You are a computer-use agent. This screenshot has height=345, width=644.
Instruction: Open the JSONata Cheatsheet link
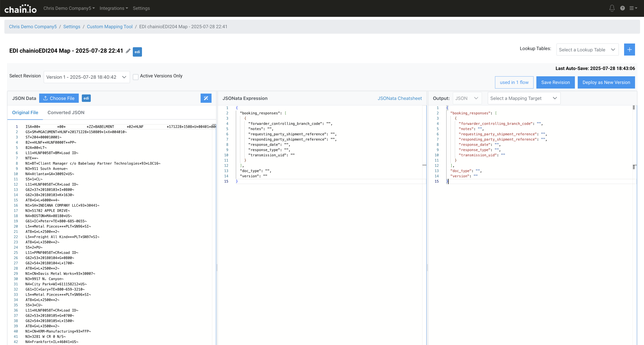399,98
